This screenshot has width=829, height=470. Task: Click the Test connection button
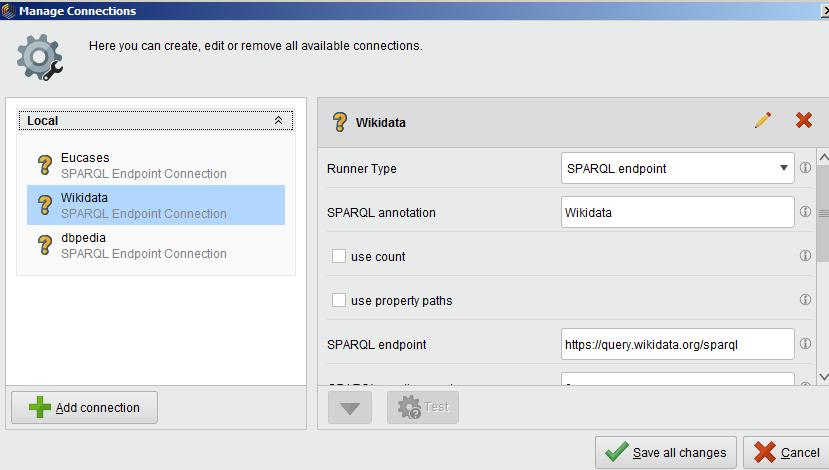[x=422, y=408]
